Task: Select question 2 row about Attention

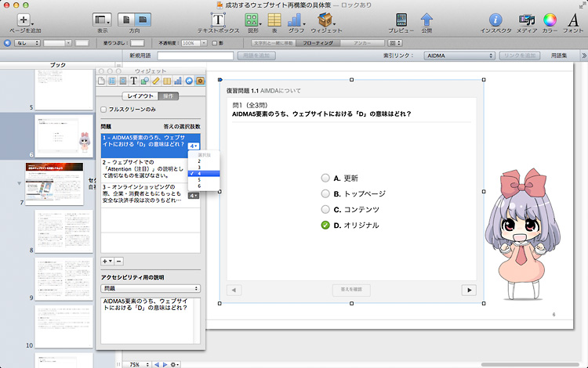Action: [151, 171]
